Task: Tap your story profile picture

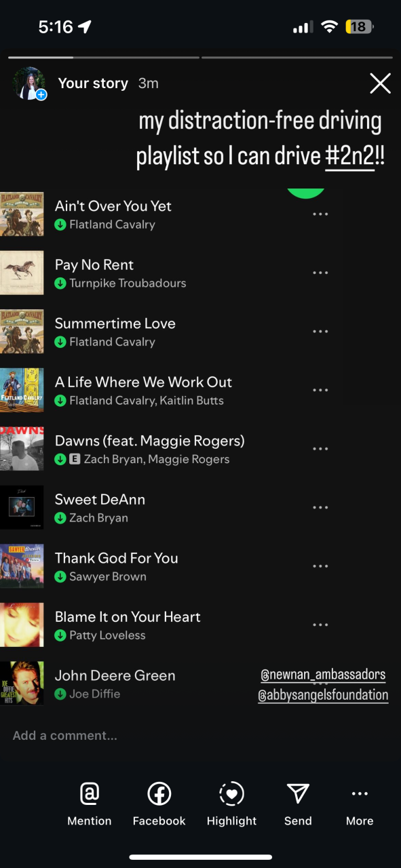Action: 30,83
